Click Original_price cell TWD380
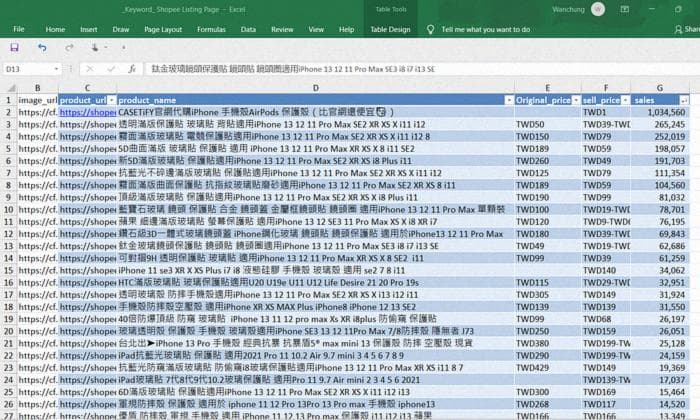 (x=548, y=343)
